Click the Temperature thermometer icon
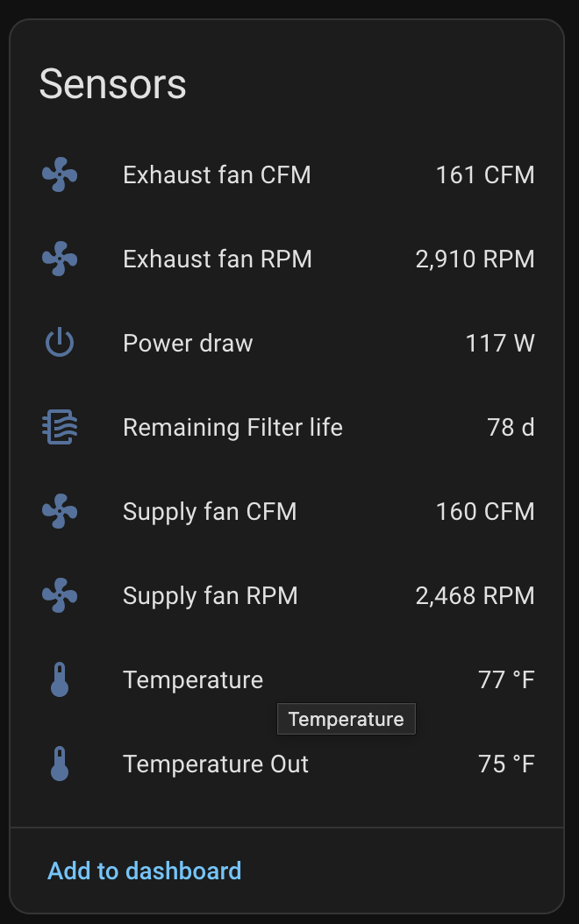 (x=60, y=680)
